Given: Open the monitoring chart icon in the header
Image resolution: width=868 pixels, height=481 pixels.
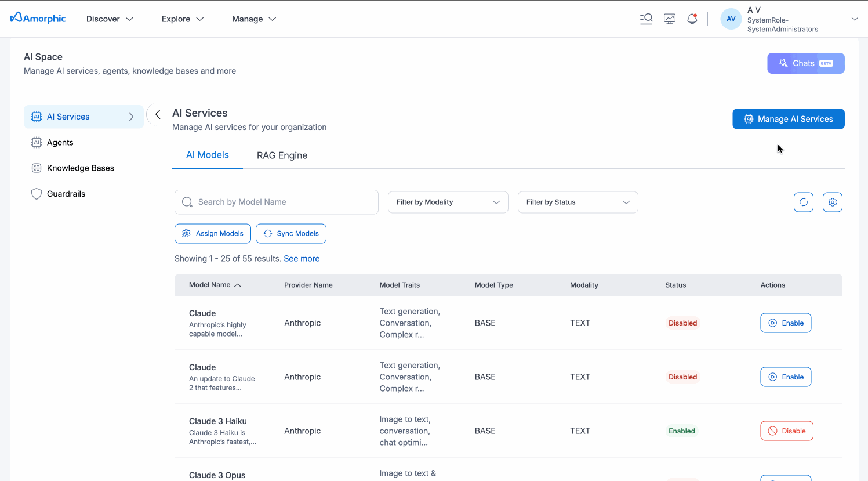Looking at the screenshot, I should (x=670, y=19).
